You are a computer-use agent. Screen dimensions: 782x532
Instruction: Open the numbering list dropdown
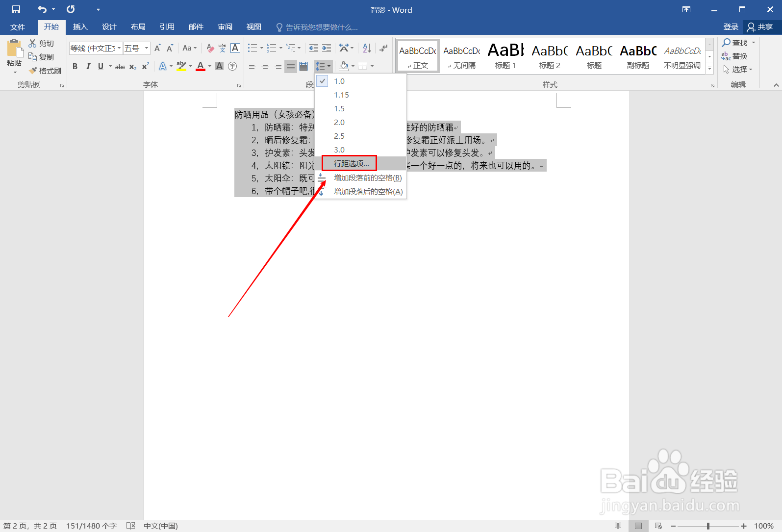click(280, 48)
